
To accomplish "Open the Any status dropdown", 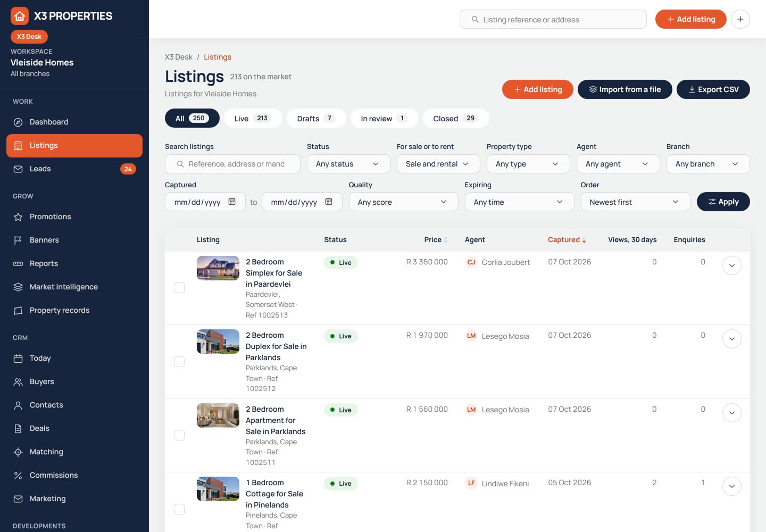I will [348, 164].
